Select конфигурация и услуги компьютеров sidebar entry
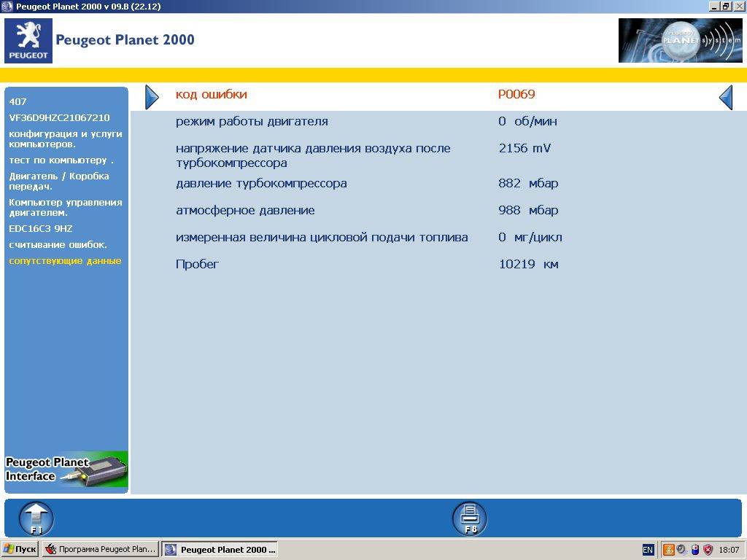Viewport: 747px width, 560px height. 66,139
